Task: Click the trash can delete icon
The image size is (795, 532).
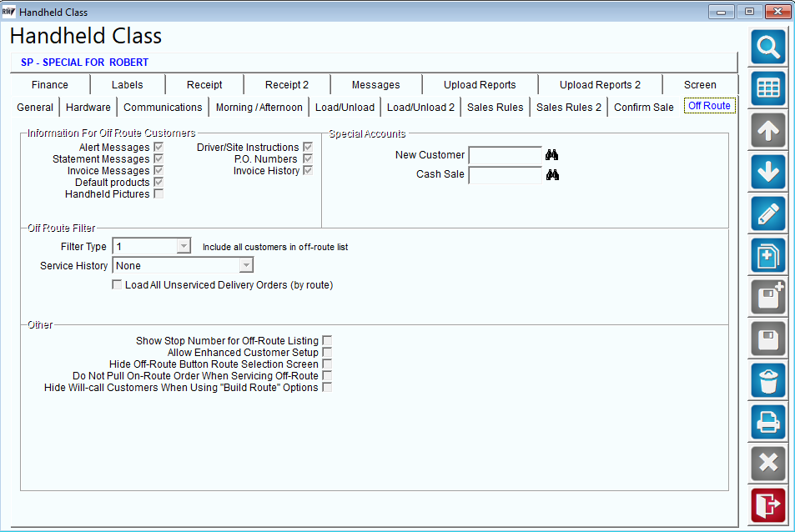Action: pyautogui.click(x=768, y=380)
